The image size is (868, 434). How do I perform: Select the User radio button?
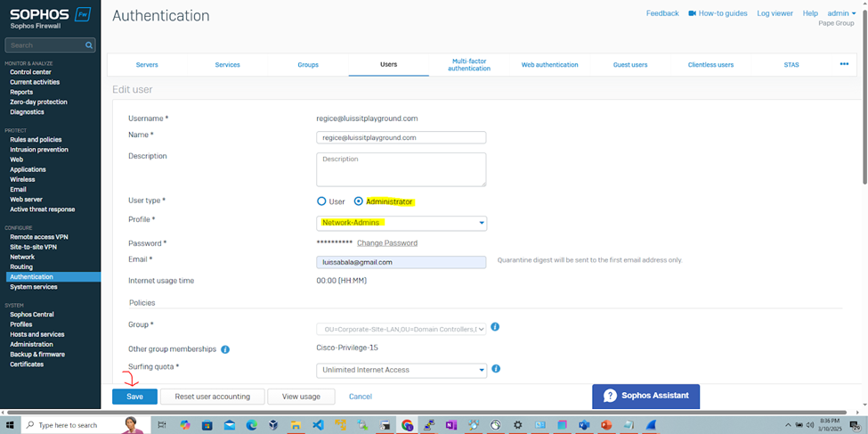tap(321, 201)
